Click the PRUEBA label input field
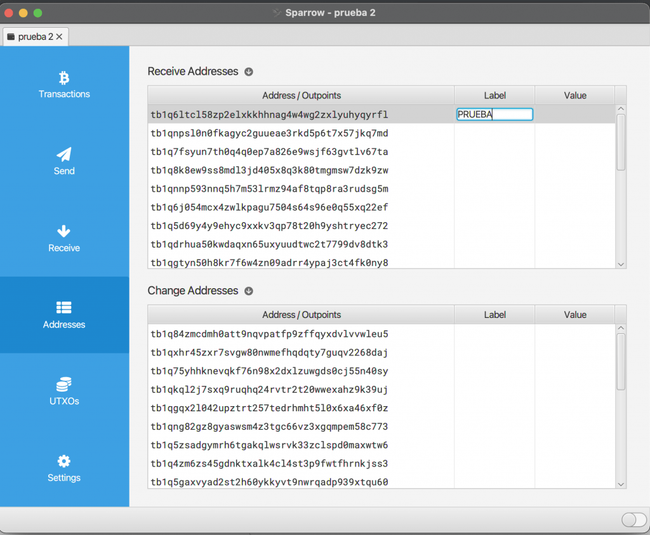The width and height of the screenshot is (650, 535). 494,115
